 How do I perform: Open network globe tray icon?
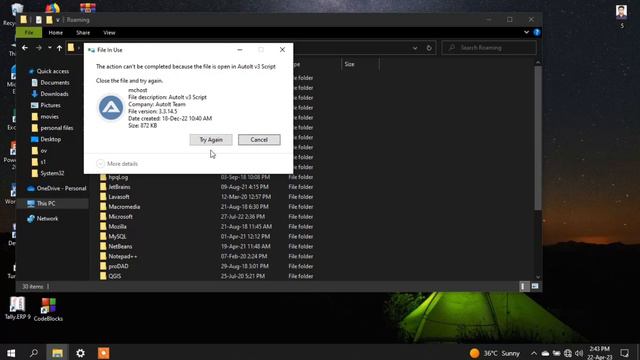coord(568,353)
